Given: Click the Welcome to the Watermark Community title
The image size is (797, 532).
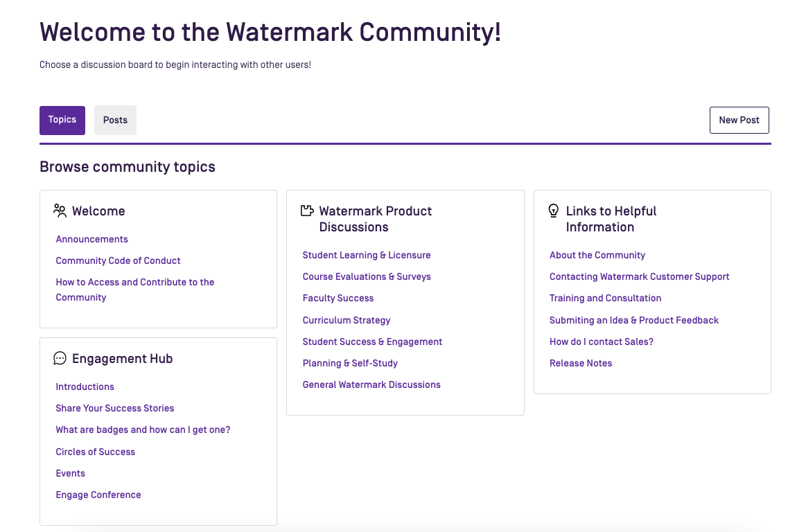Looking at the screenshot, I should click(x=270, y=32).
